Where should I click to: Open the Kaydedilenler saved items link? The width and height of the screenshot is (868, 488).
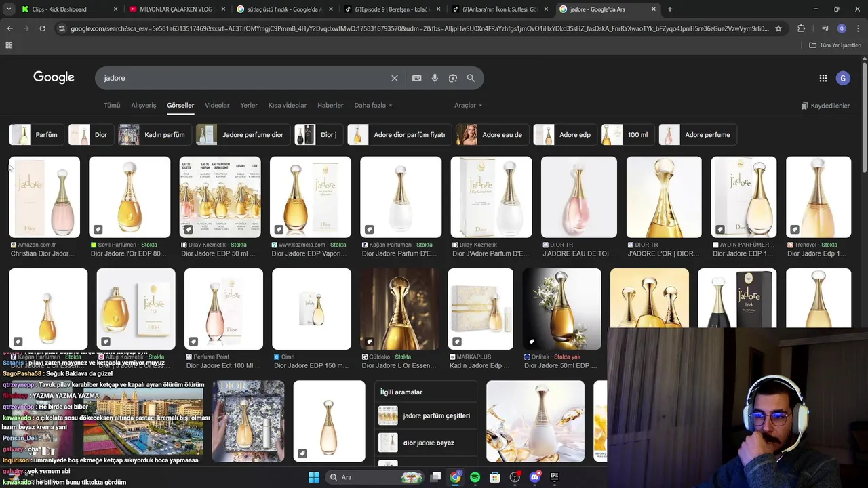(x=825, y=106)
